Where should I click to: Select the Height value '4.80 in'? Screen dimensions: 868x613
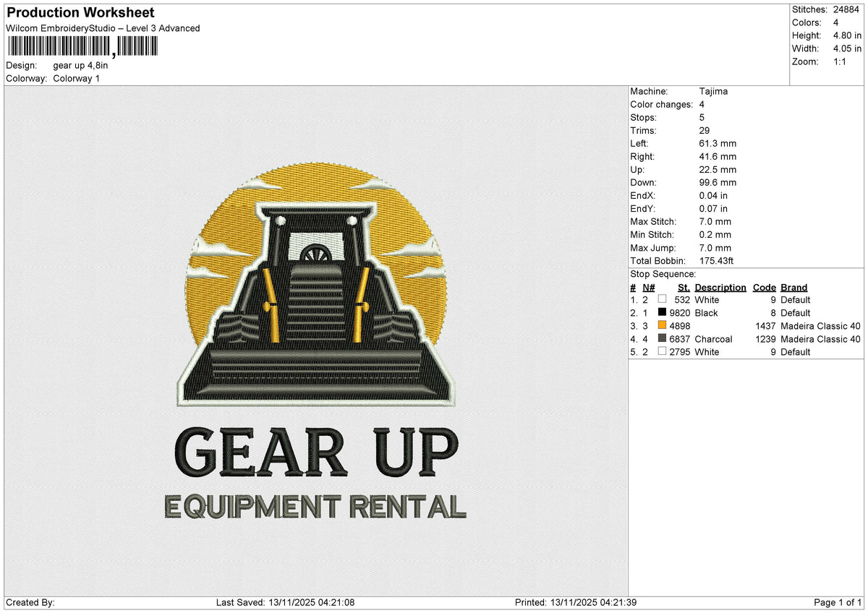[x=847, y=35]
